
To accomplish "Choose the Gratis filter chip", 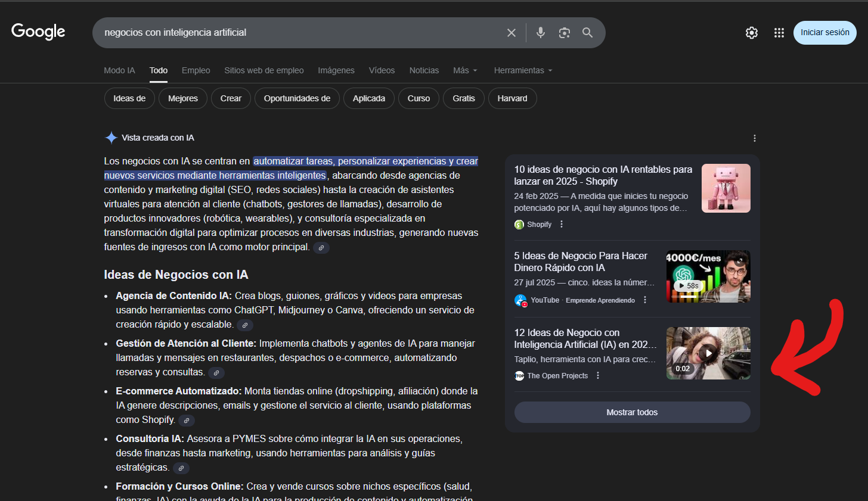I will 464,98.
